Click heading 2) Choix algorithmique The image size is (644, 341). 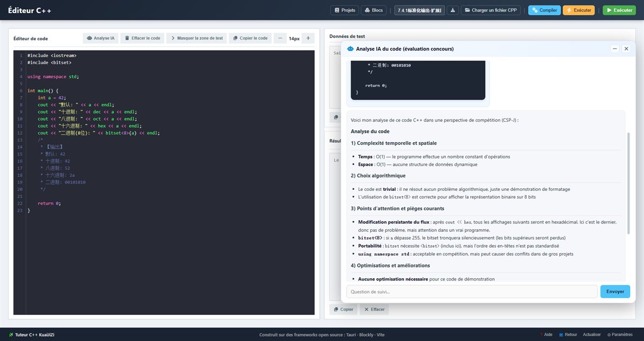(378, 175)
